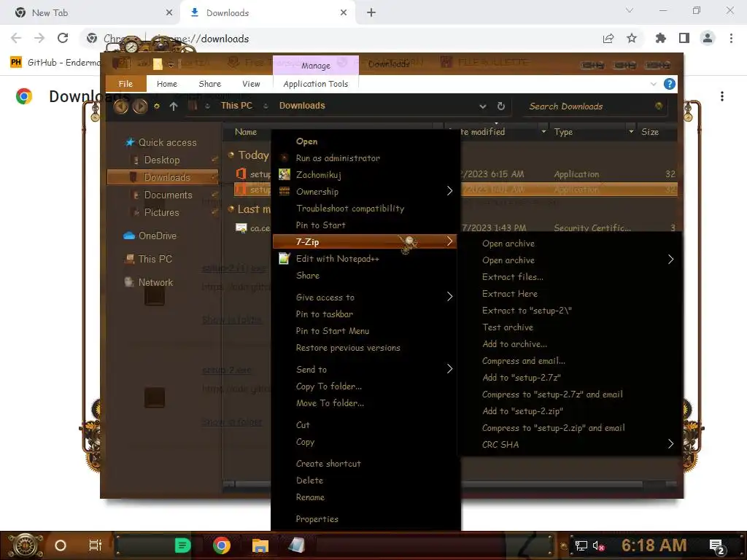
Task: Open the address bar history dropdown
Action: point(483,106)
